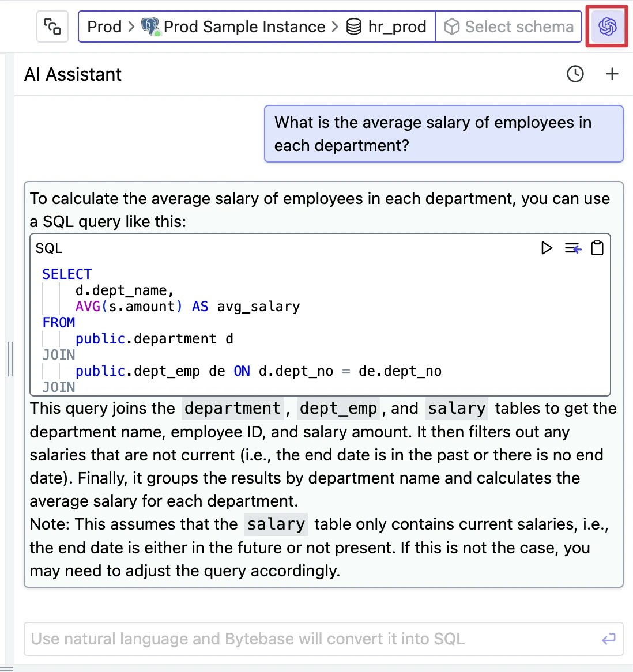This screenshot has height=672, width=633.
Task: Open chat history via the clock icon
Action: click(x=575, y=74)
